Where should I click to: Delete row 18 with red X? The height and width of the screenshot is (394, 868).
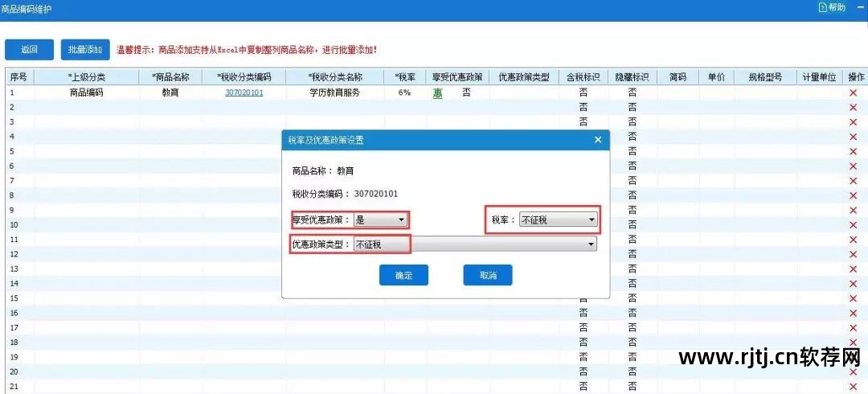(x=853, y=343)
